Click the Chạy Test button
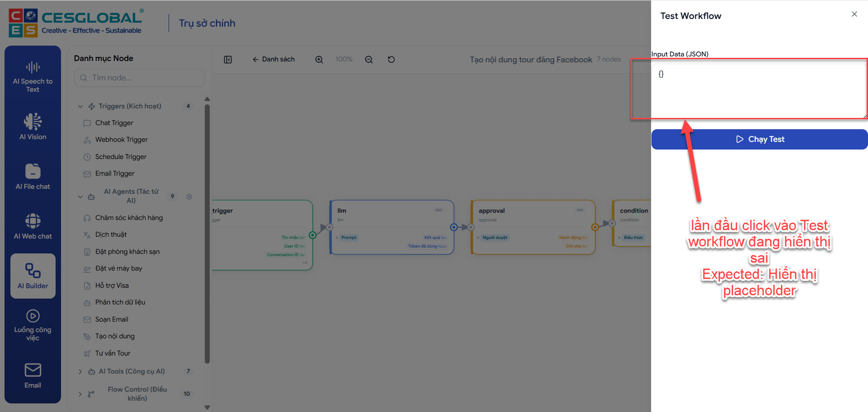The width and height of the screenshot is (868, 412). point(759,139)
